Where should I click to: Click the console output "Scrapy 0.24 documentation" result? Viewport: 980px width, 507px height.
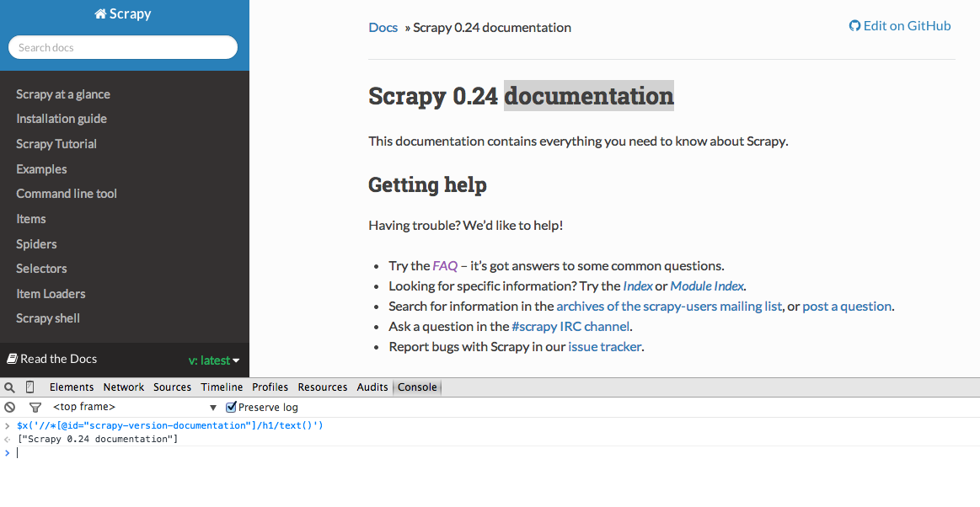click(x=98, y=439)
